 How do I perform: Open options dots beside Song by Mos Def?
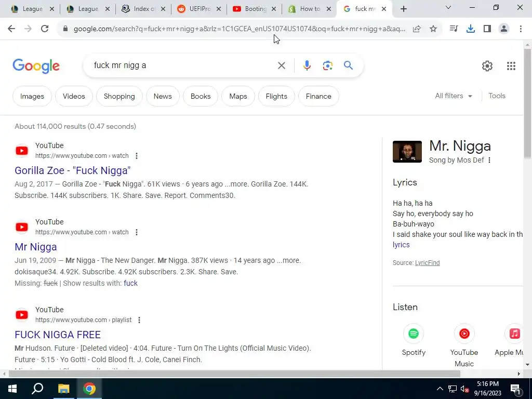click(489, 160)
